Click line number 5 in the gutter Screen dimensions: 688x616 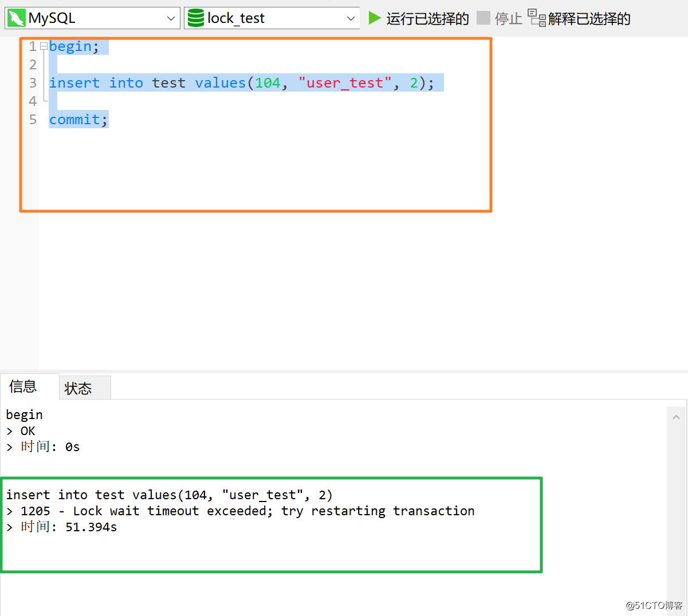point(33,120)
